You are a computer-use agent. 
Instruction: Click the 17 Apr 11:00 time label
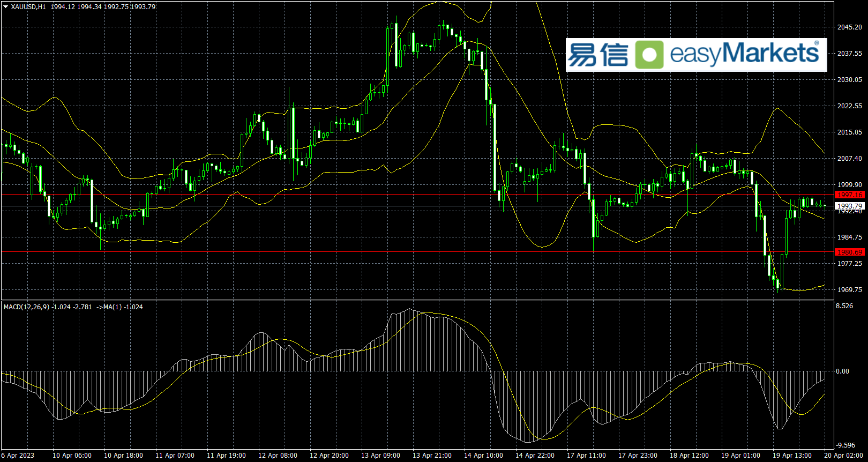tap(586, 456)
